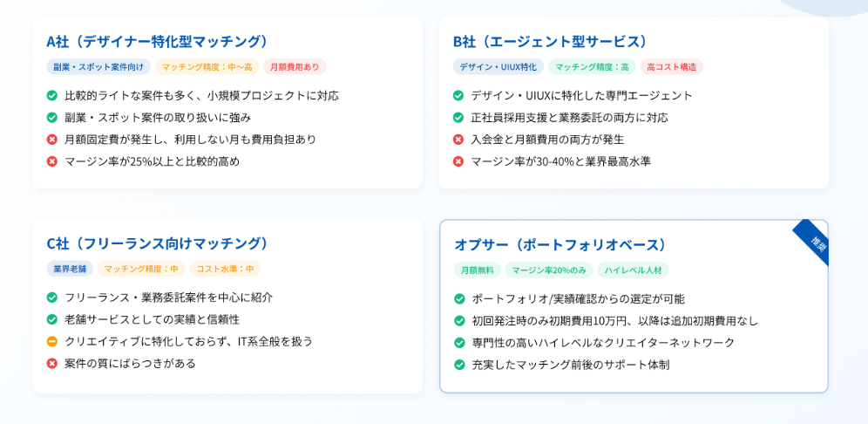
Task: Click red cross icon beside マージン率が25%以上
Action: (x=52, y=162)
